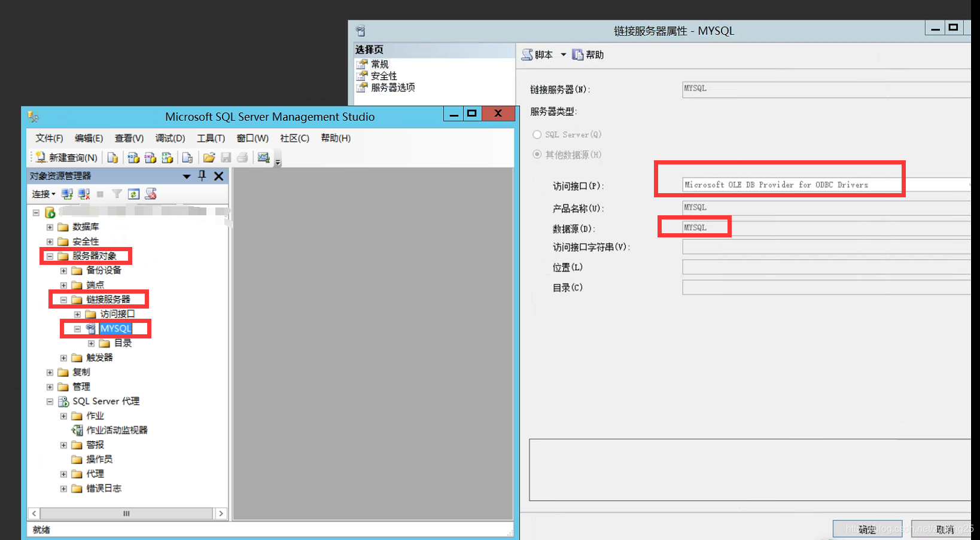Click the Refresh icon in Object Explorer
Viewport: 980px width, 540px height.
click(133, 194)
